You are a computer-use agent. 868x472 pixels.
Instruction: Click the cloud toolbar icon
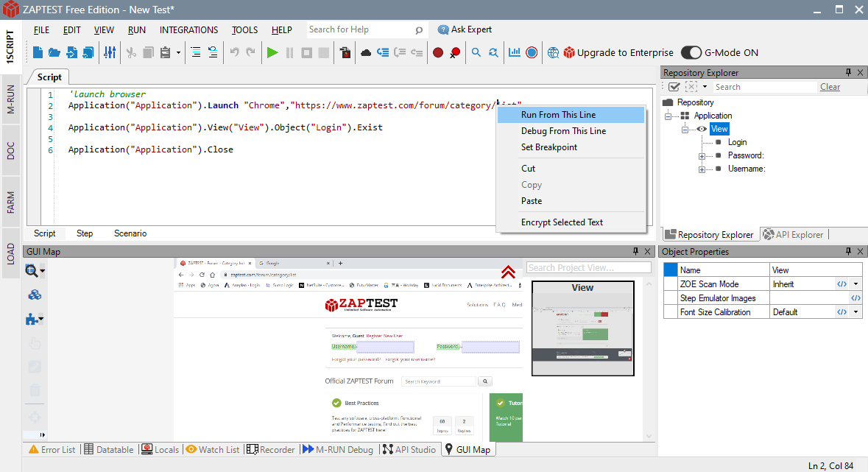click(x=366, y=52)
